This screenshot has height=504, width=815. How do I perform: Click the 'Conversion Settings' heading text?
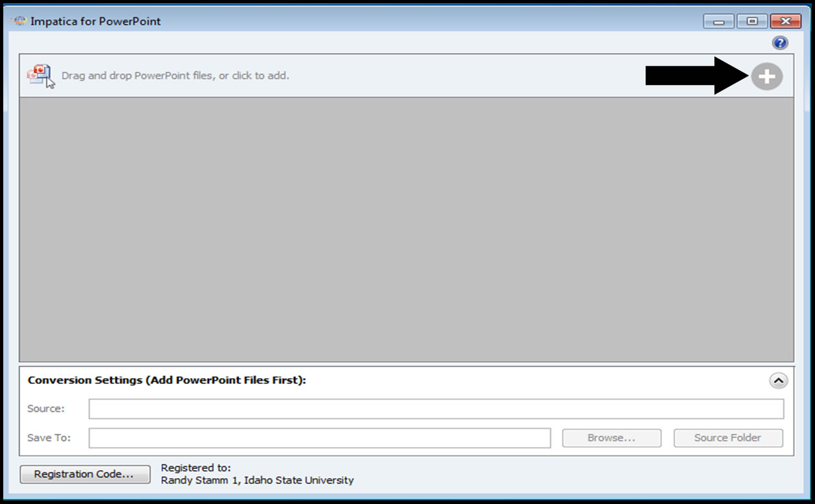167,380
